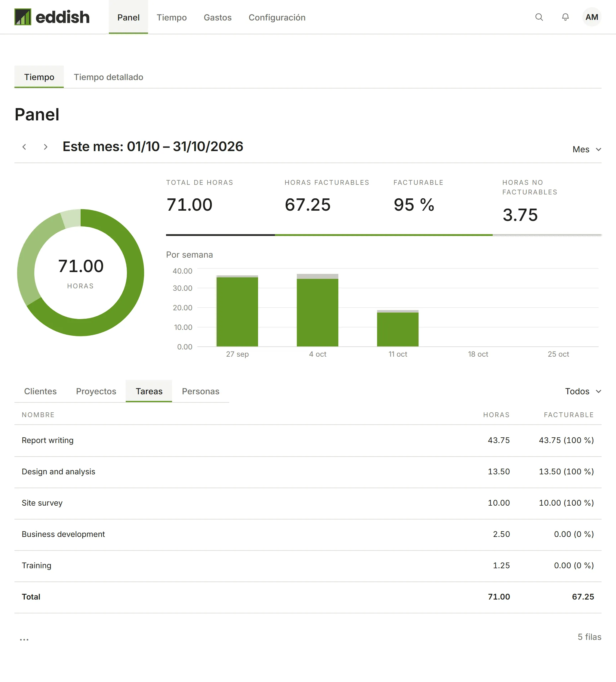Sort by NOMBRE column header
Viewport: 616px width, 682px height.
click(x=38, y=415)
